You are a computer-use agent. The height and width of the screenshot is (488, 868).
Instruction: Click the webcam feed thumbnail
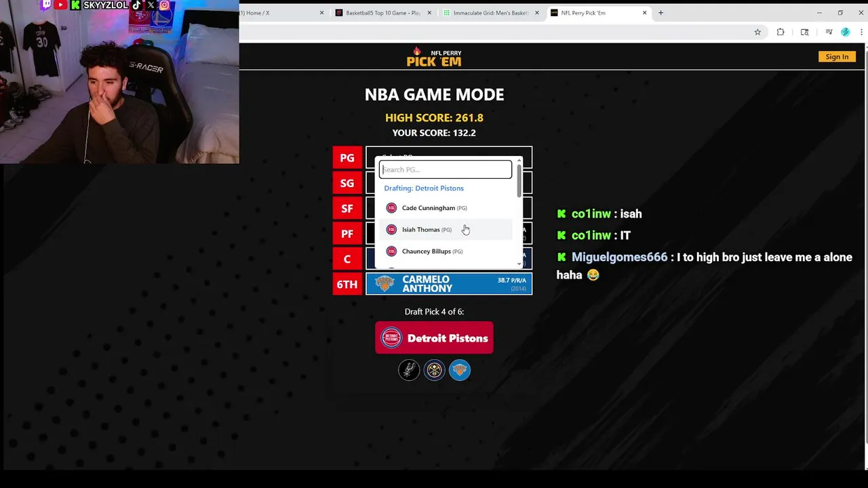119,82
